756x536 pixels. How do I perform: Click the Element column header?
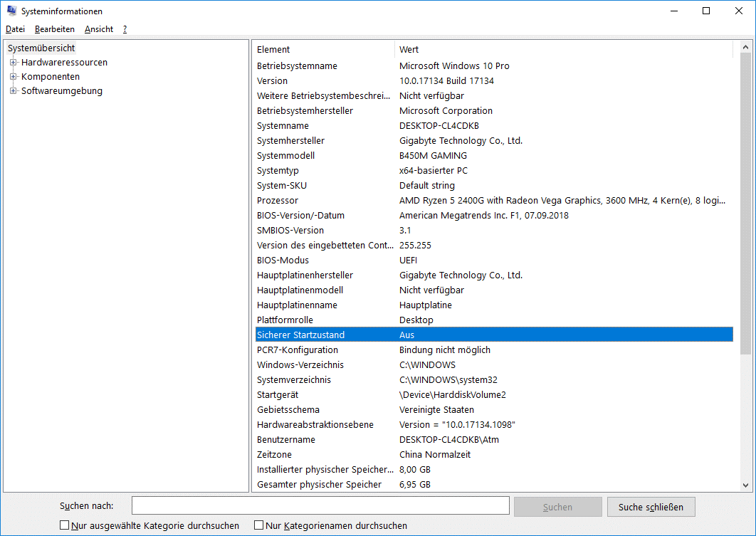tap(323, 49)
